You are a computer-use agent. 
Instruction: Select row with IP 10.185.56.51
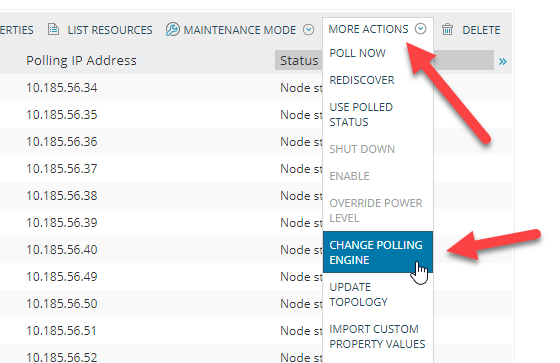(61, 330)
